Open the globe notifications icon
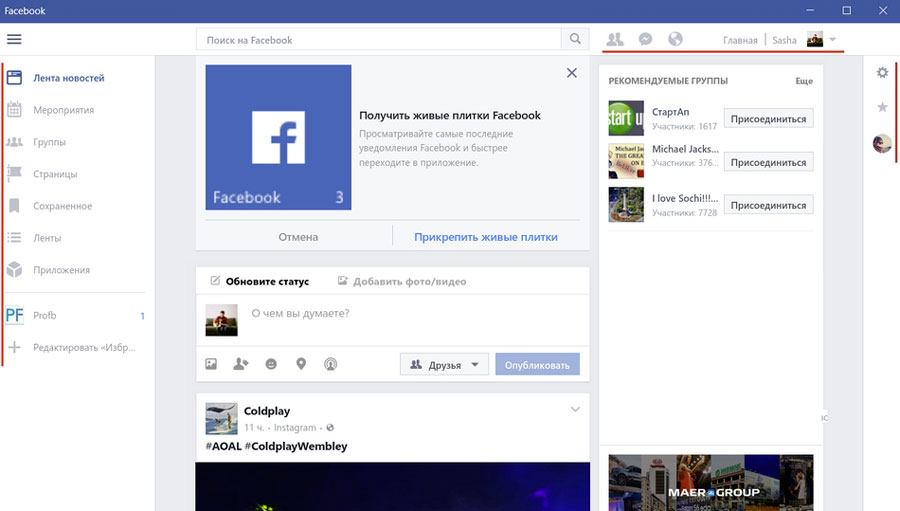 tap(675, 40)
